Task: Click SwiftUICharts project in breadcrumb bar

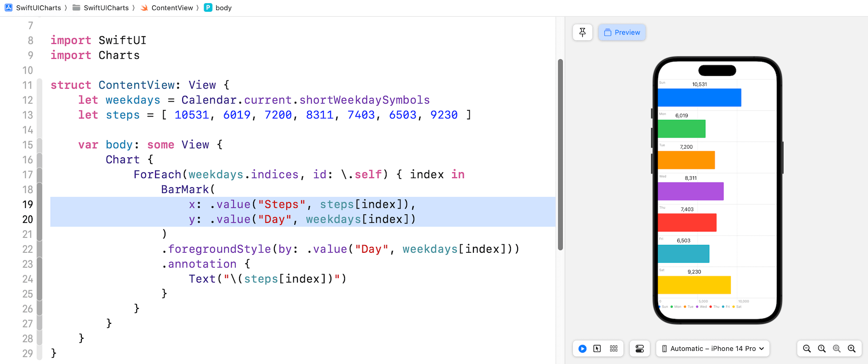Action: pos(33,8)
